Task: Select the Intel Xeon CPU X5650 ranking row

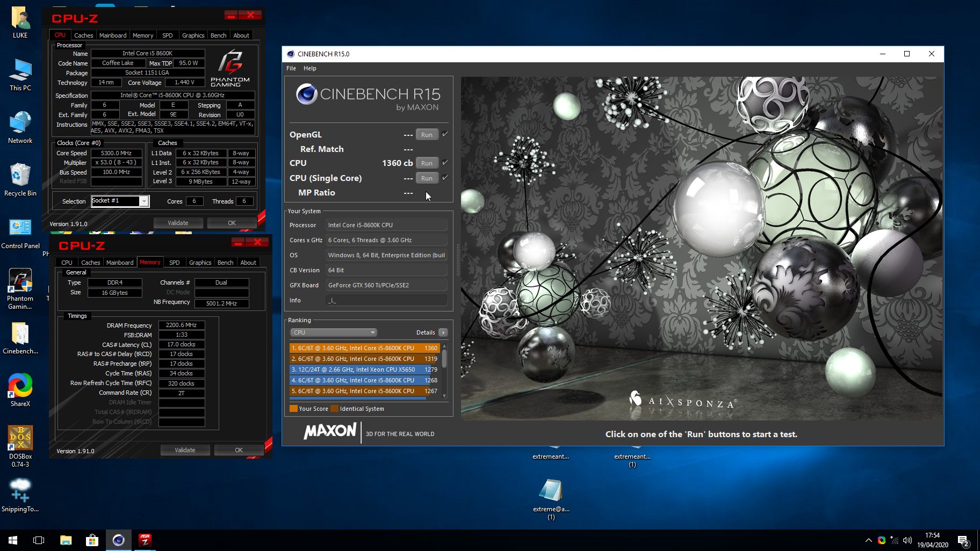Action: pos(365,369)
